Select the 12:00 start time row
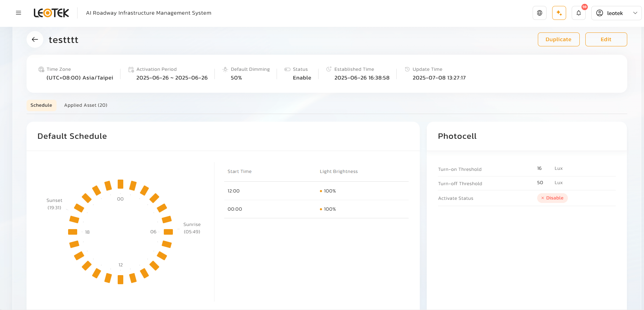The width and height of the screenshot is (644, 310). click(x=316, y=191)
